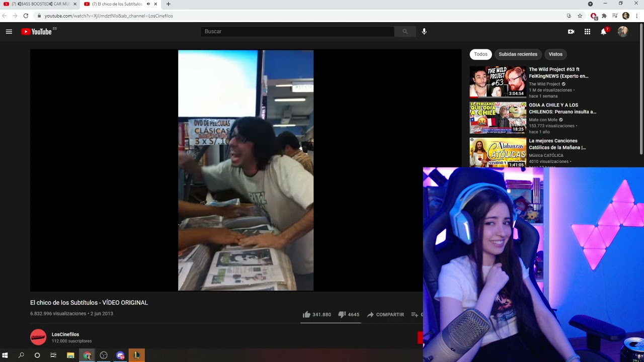Open the Chrome profile avatar

point(626,16)
